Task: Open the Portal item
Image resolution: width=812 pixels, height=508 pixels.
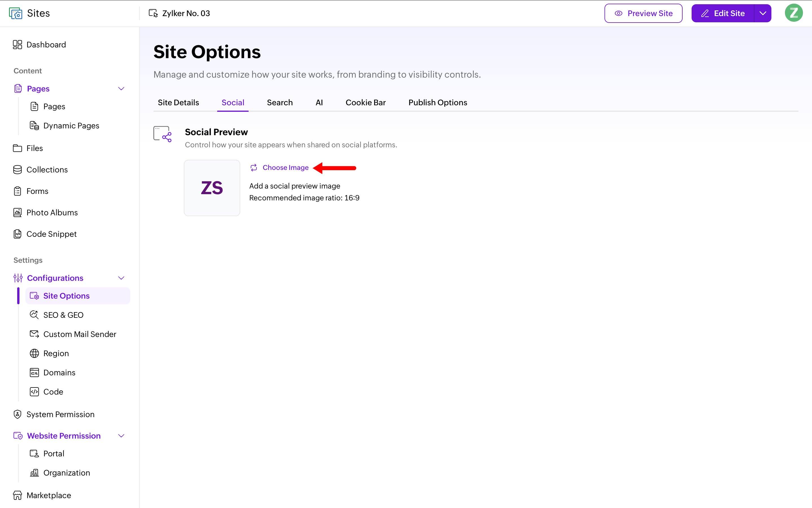Action: [x=54, y=454]
